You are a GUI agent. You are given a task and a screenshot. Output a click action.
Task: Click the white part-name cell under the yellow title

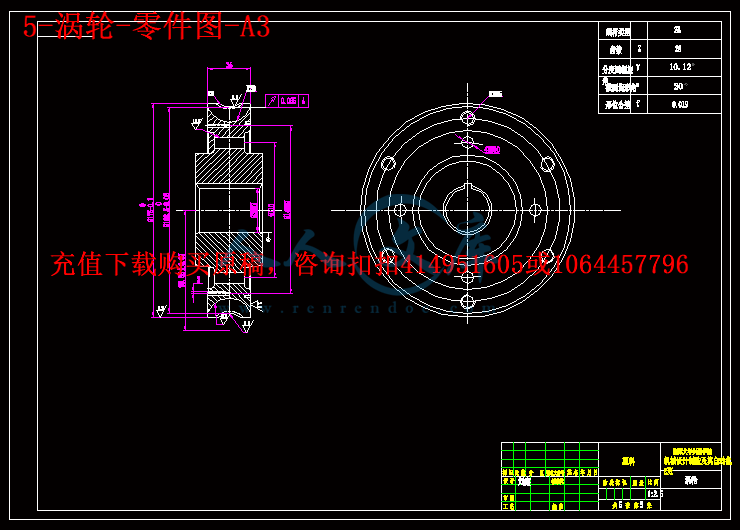(692, 480)
